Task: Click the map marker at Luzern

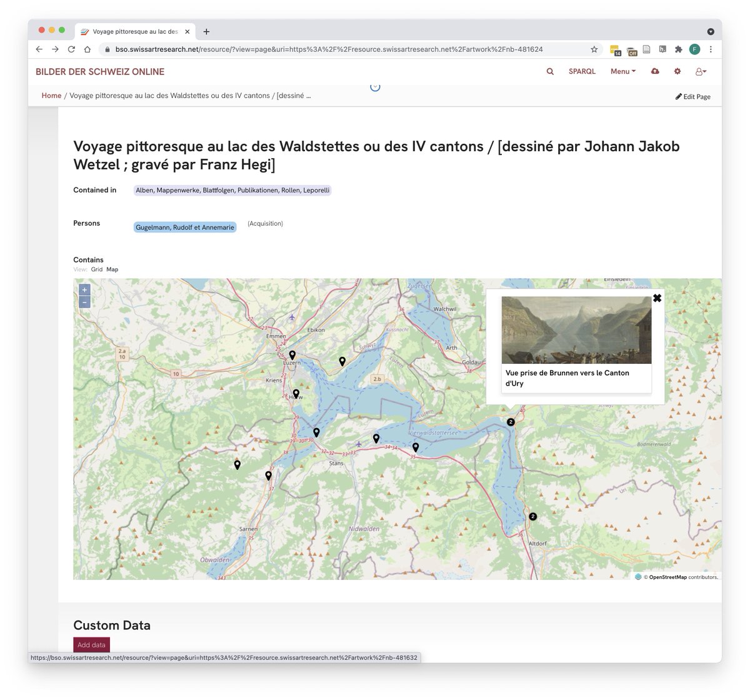Action: 292,355
